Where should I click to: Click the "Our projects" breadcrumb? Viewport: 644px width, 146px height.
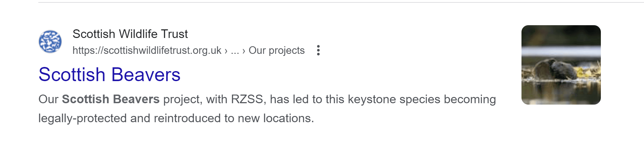tap(276, 50)
